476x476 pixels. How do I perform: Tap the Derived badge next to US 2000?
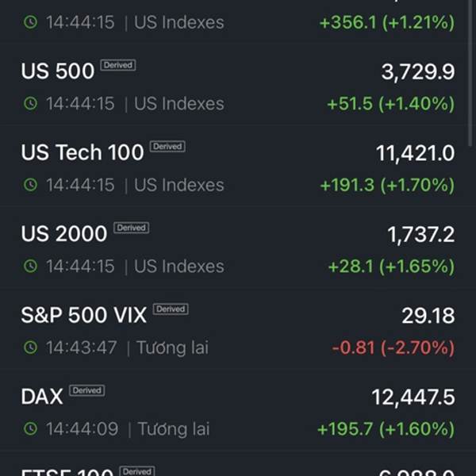(x=131, y=228)
